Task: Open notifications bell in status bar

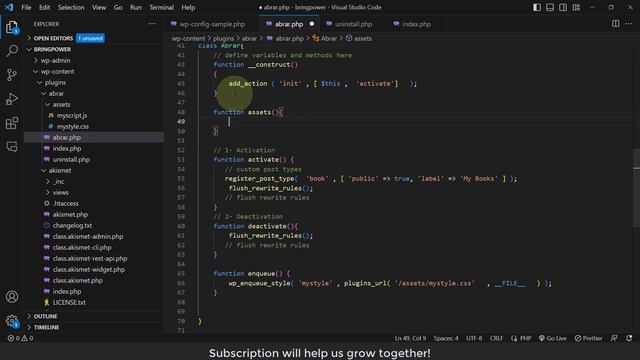Action: pos(629,338)
